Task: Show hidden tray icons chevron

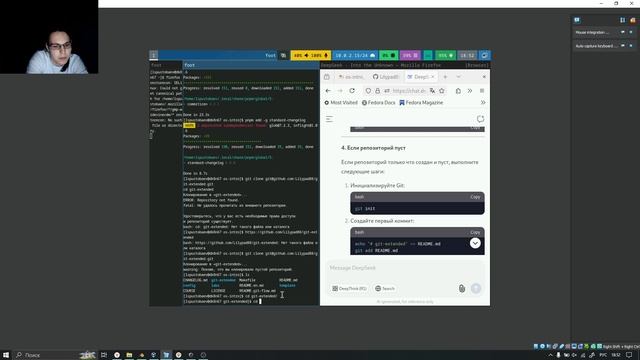Action: (550, 355)
